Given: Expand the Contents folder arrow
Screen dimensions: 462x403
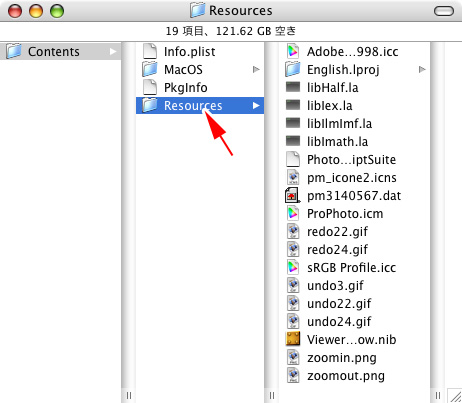Looking at the screenshot, I should point(113,52).
